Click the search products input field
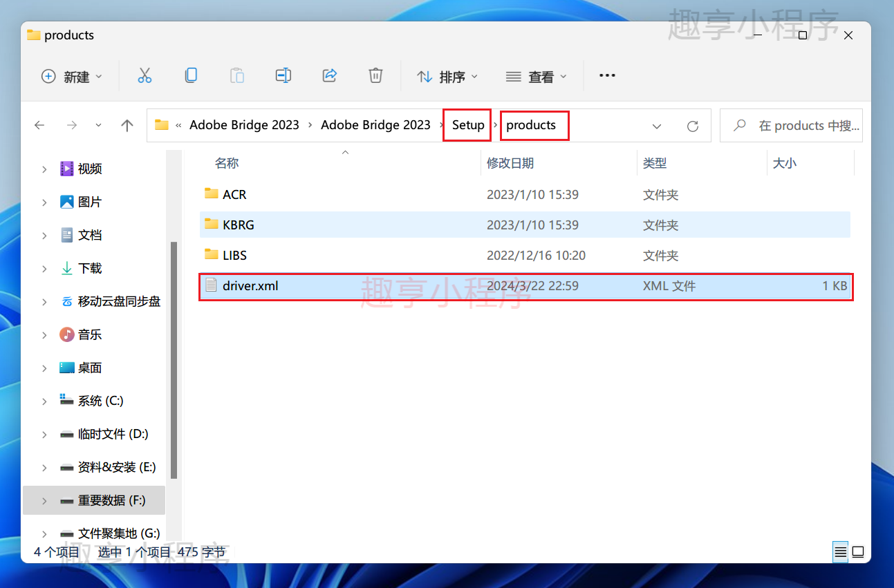The image size is (894, 588). click(791, 126)
